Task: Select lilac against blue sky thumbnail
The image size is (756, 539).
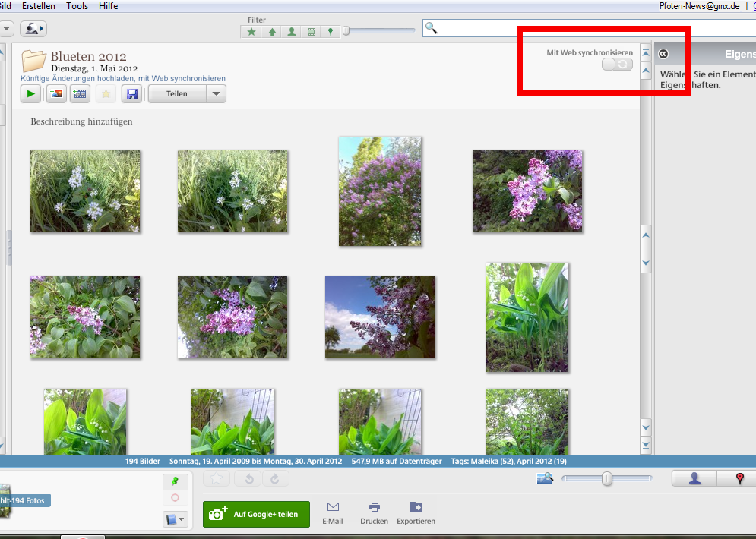Action: 380,317
